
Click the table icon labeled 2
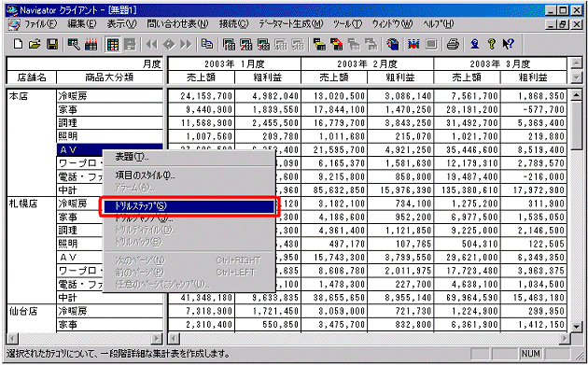(x=246, y=44)
